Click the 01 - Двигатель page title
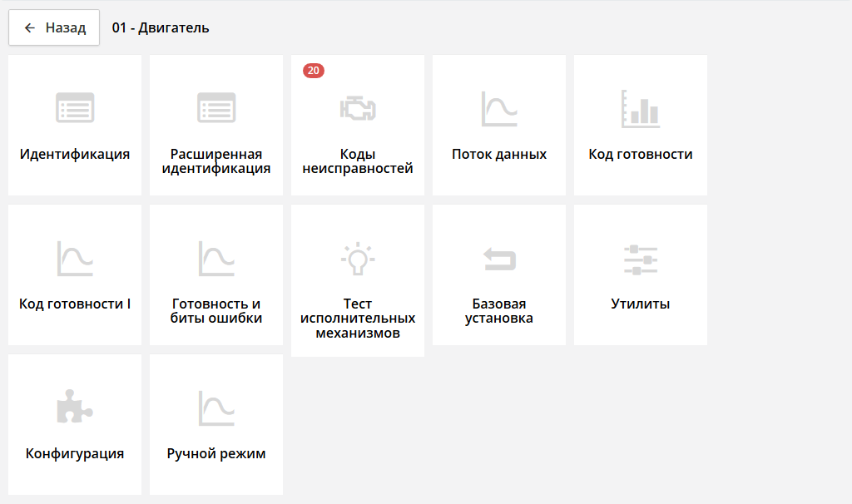This screenshot has width=852, height=504. (161, 27)
